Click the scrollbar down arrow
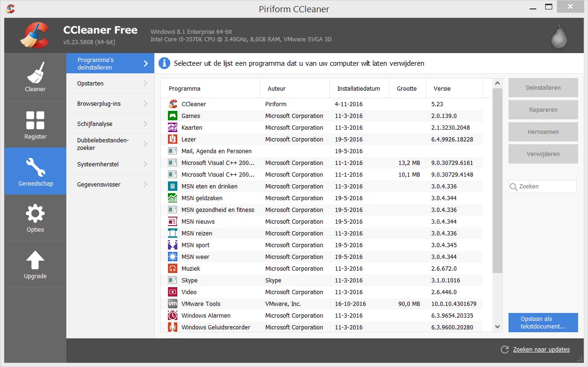This screenshot has height=367, width=588. point(497,327)
